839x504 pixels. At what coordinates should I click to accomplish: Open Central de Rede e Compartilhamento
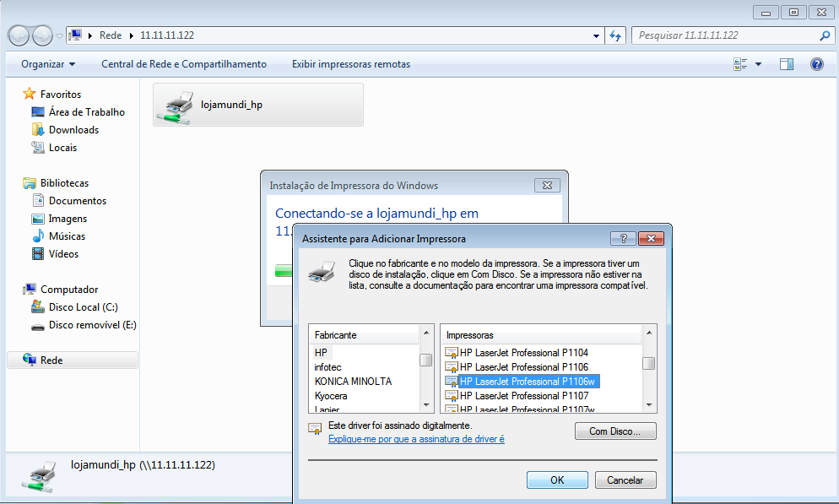pyautogui.click(x=184, y=64)
